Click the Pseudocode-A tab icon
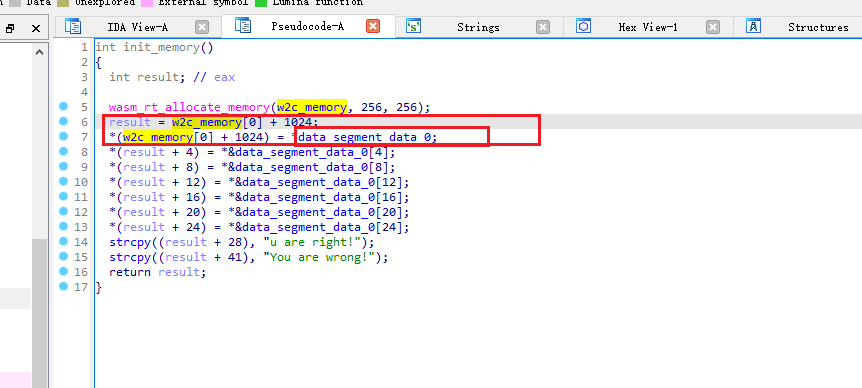 click(x=243, y=25)
